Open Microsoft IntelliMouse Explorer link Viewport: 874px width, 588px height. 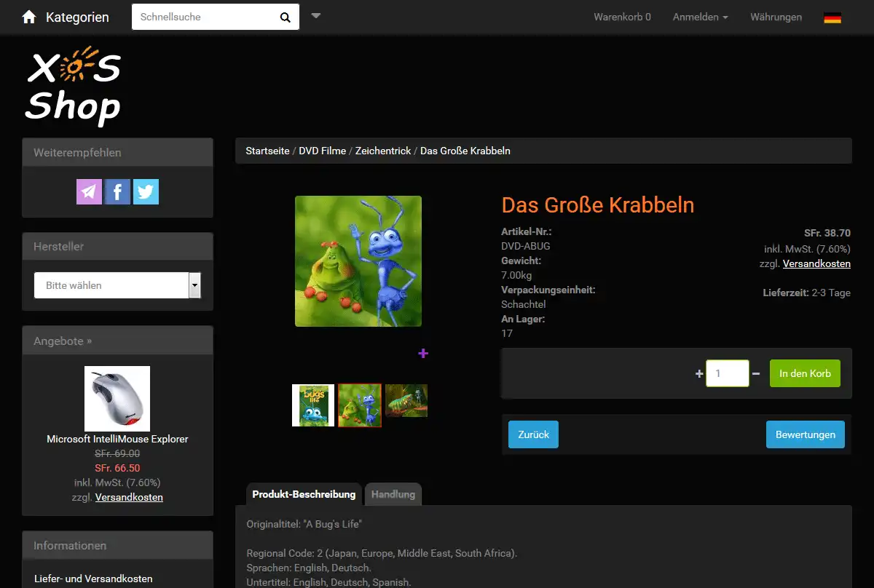pyautogui.click(x=117, y=439)
